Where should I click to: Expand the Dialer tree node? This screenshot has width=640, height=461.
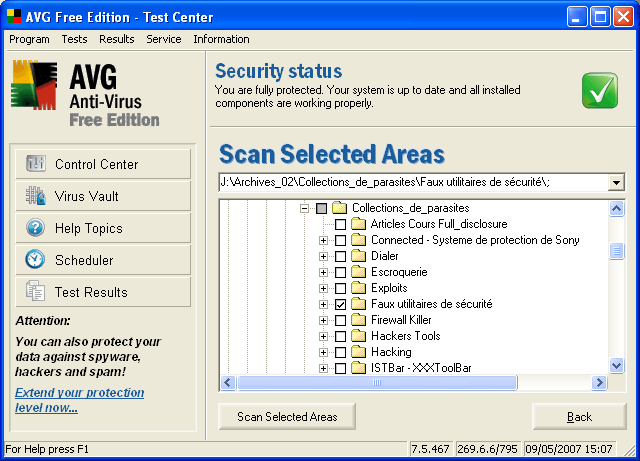click(323, 256)
